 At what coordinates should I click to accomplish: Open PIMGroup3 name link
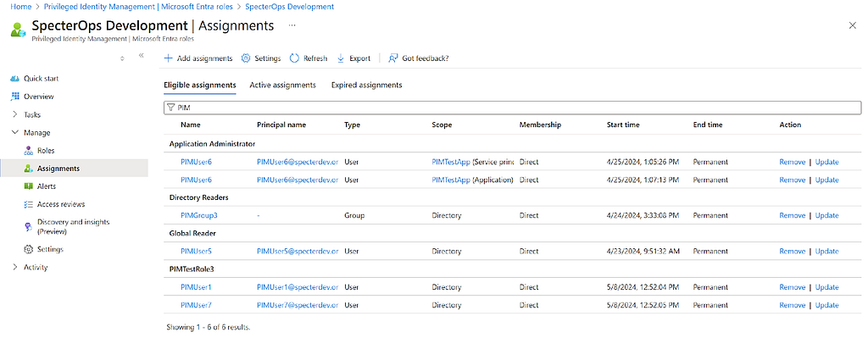(x=198, y=215)
